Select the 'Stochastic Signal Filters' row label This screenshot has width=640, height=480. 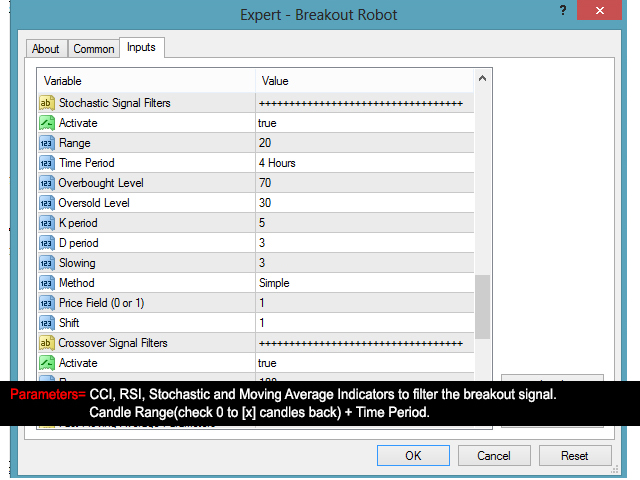point(115,103)
